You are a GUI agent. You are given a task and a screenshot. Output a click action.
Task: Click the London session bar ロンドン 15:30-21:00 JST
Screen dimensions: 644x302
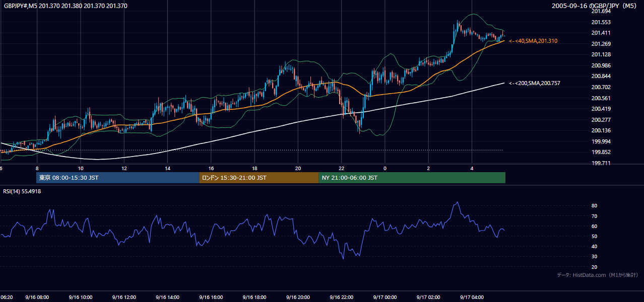[x=259, y=178]
